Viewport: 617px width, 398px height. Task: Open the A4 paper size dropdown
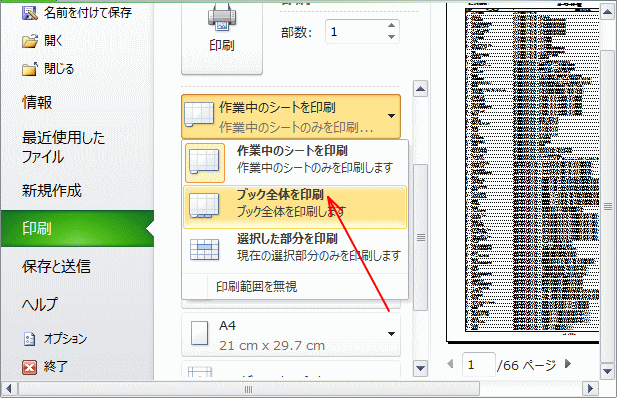291,335
